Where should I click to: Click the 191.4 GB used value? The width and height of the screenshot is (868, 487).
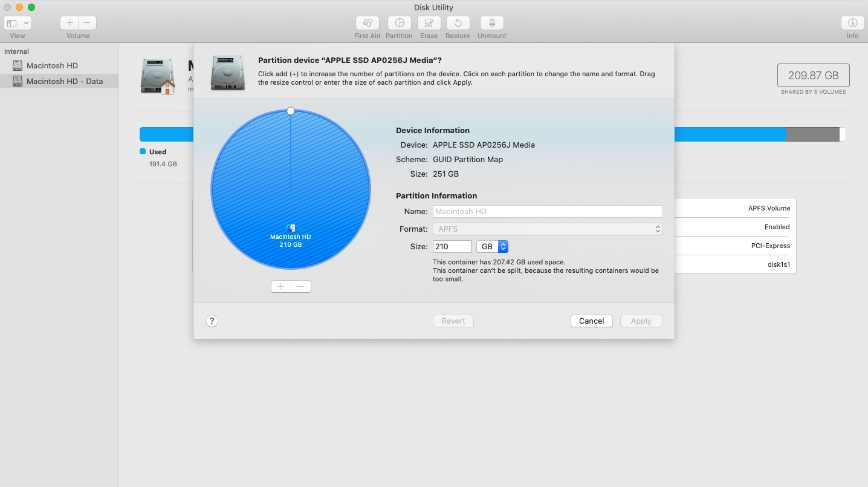point(163,164)
